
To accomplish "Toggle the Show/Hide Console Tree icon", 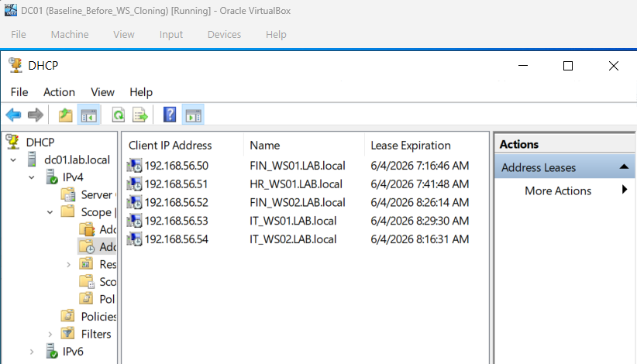I will [x=88, y=115].
